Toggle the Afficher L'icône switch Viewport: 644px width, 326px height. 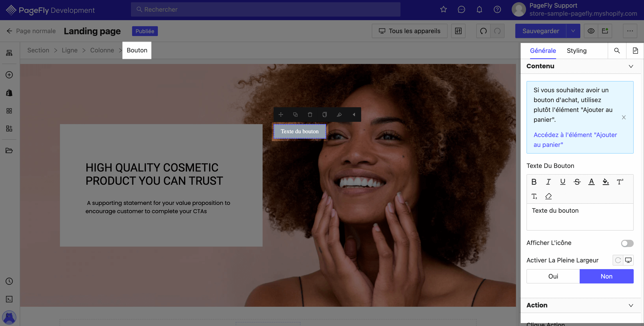click(627, 243)
